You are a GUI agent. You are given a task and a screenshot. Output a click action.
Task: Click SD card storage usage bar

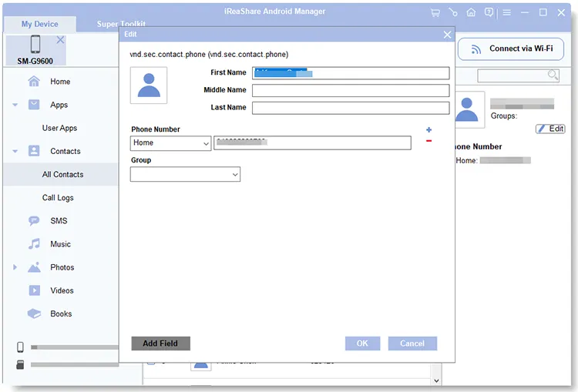point(75,365)
